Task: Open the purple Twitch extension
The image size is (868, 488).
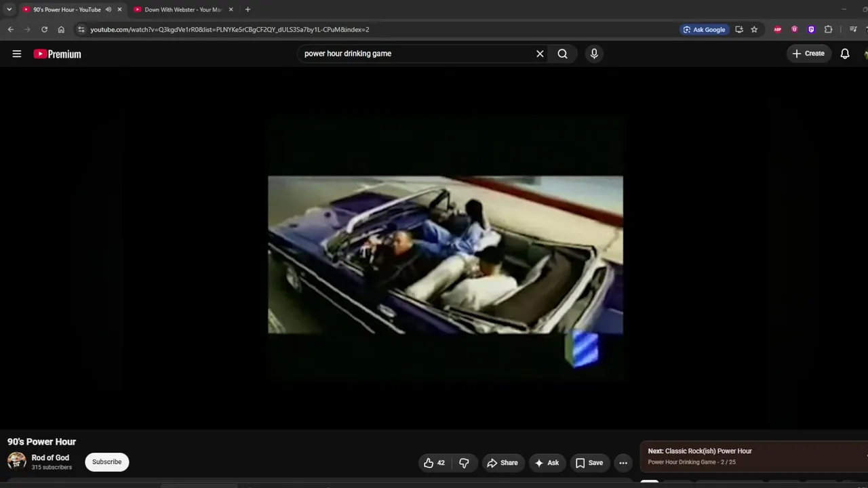Action: click(x=811, y=30)
